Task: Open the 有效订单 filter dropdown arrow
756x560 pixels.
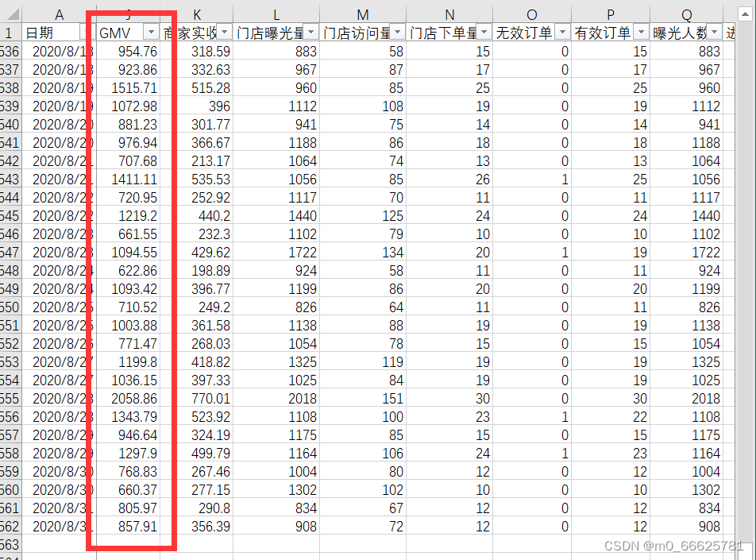Action: (642, 33)
